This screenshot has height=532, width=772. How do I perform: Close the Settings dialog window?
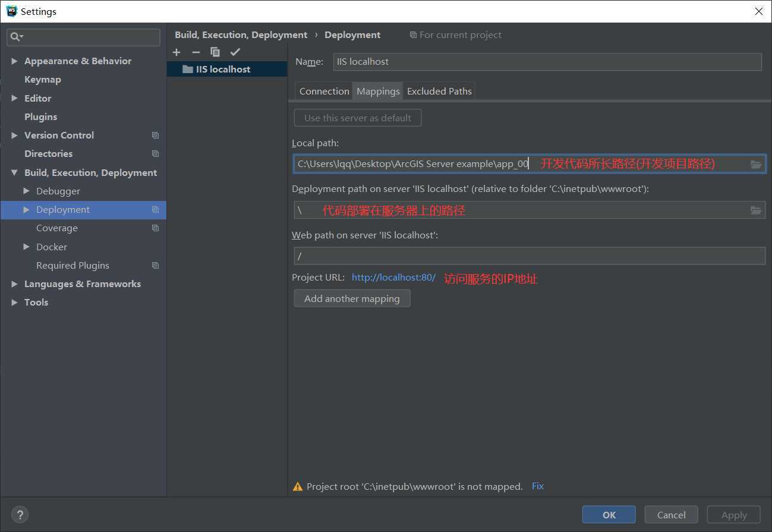(759, 11)
